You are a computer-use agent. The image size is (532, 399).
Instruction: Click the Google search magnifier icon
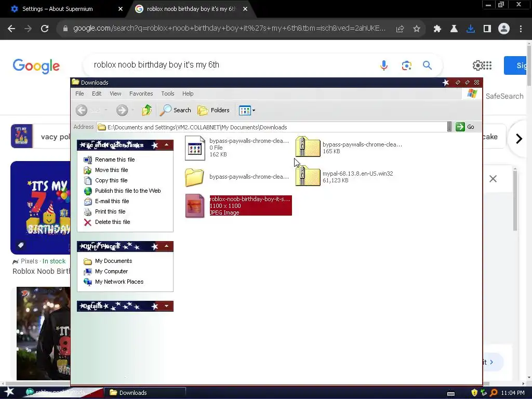(x=427, y=65)
